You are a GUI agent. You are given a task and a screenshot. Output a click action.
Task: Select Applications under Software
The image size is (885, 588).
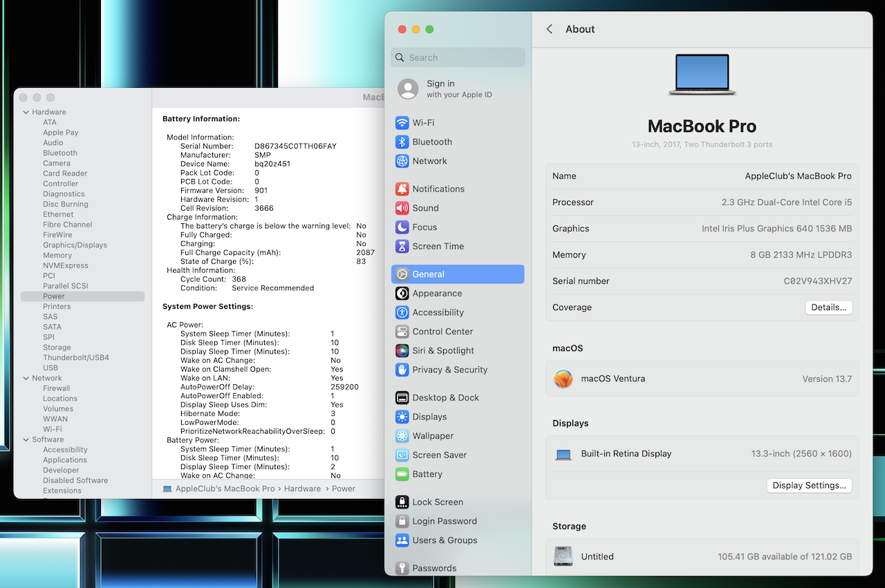[x=65, y=460]
